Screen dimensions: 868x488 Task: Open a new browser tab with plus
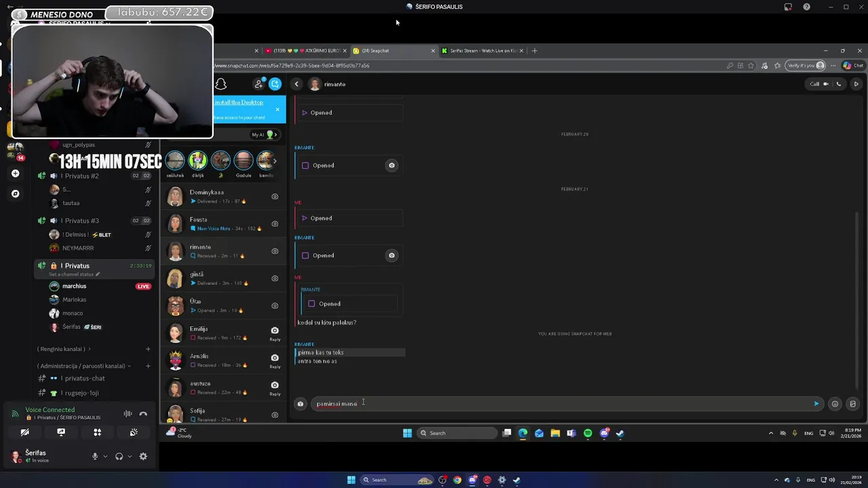(534, 51)
